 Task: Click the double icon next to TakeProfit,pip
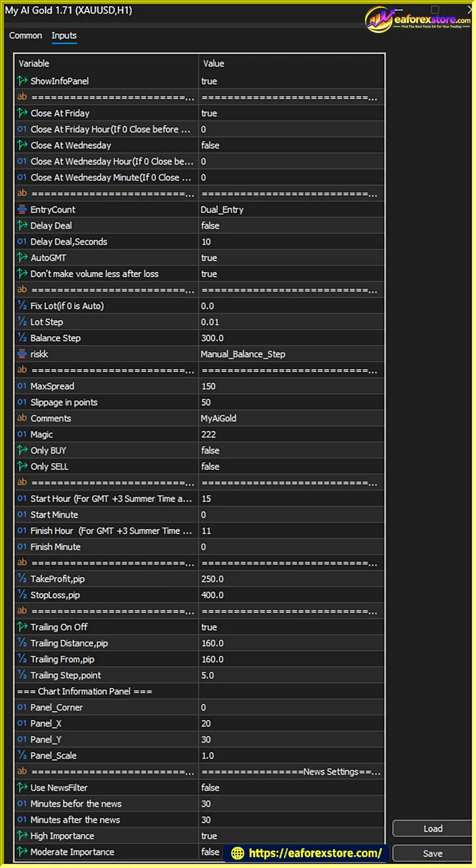(22, 579)
